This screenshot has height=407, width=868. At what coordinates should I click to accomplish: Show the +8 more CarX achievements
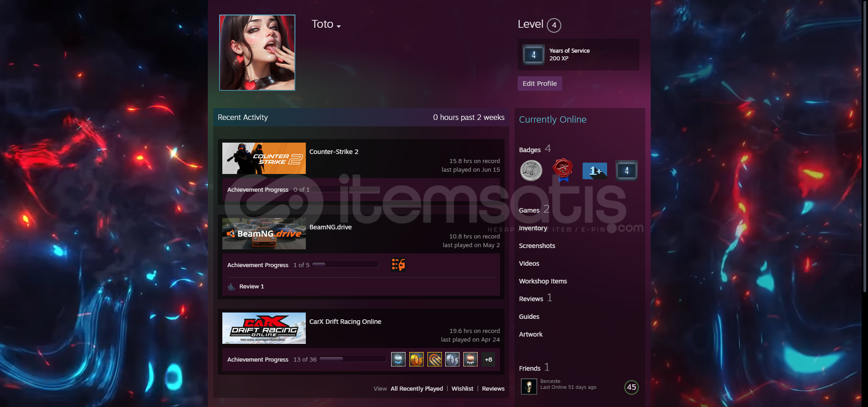pyautogui.click(x=489, y=359)
